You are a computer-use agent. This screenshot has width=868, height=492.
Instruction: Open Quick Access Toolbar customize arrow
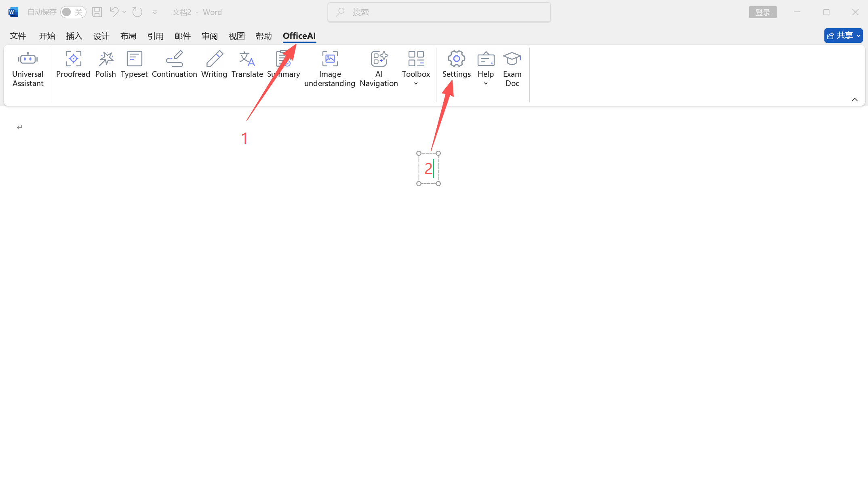click(155, 13)
